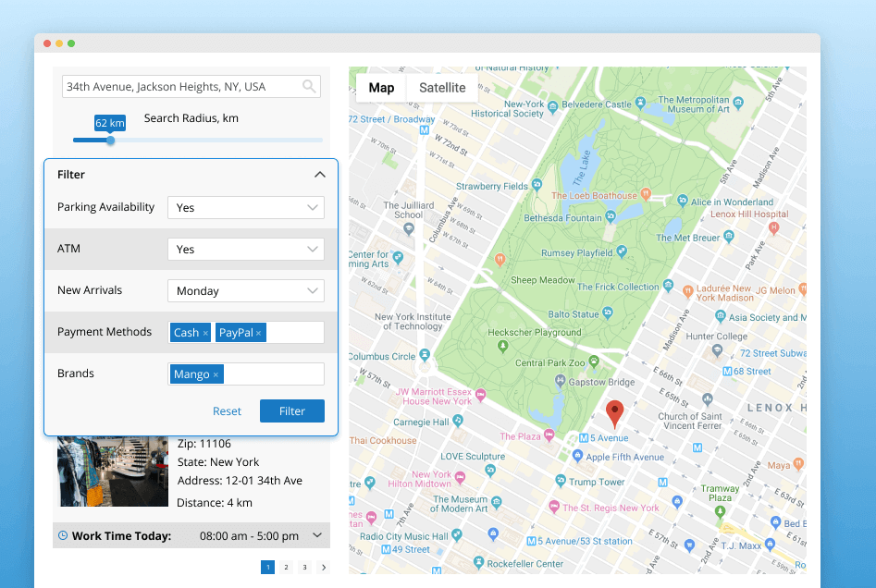Select the Tramway Plaza park marker

click(x=720, y=511)
